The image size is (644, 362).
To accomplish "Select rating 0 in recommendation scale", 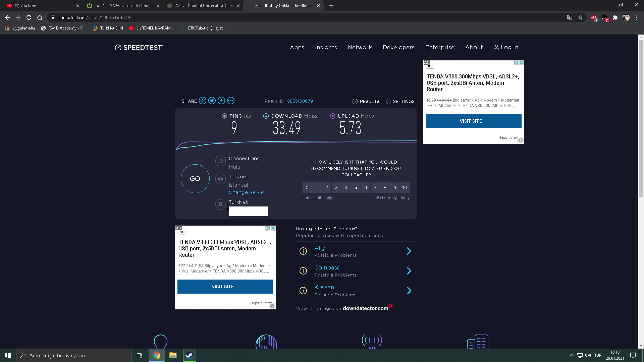I will click(307, 187).
